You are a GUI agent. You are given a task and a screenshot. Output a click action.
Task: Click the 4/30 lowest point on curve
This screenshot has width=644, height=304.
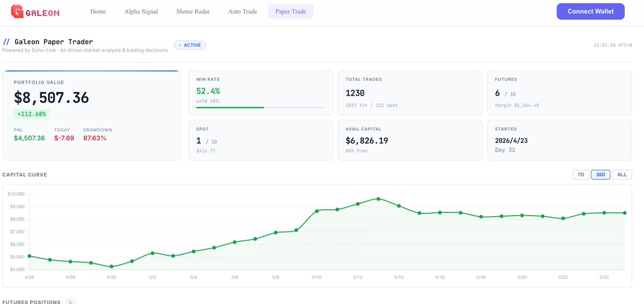point(112,266)
